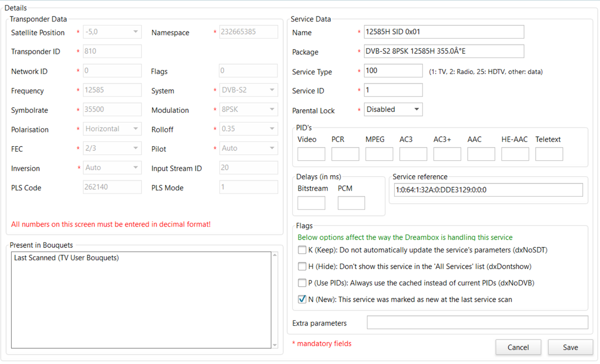
Task: Expand the System DVB-S2 combo box
Action: tap(248, 90)
